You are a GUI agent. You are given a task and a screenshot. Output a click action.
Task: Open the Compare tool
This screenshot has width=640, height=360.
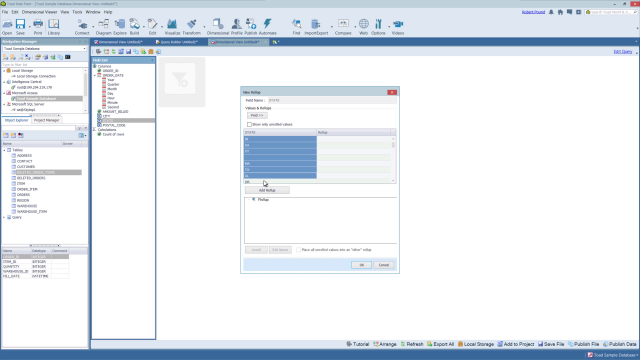tap(343, 27)
